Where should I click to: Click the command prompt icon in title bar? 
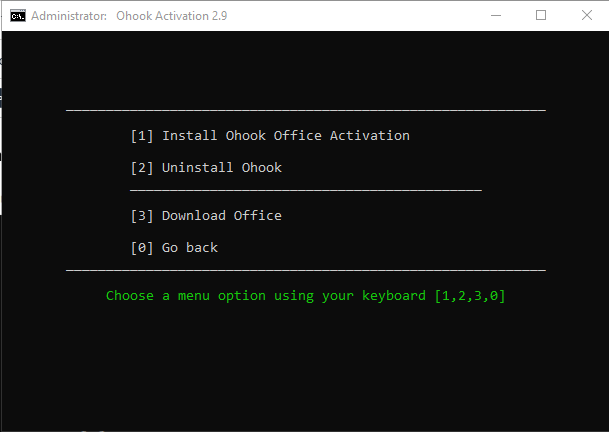coord(16,16)
